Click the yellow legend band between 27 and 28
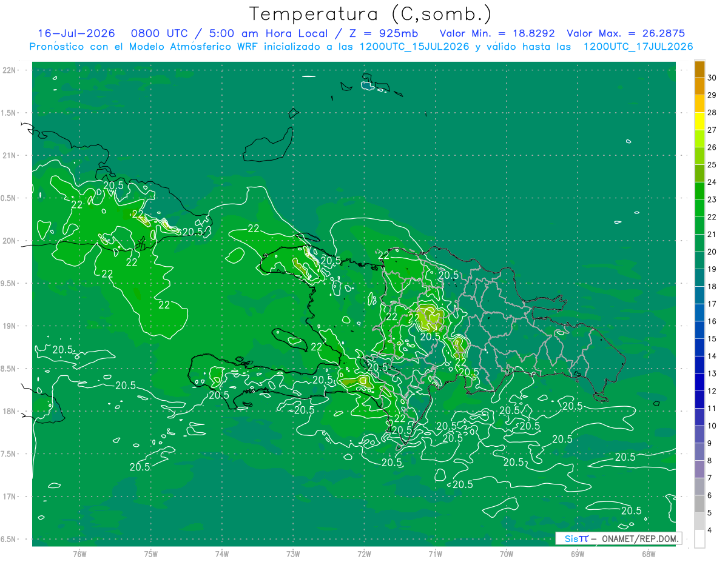Screen dimensions: 728x562 pos(699,121)
